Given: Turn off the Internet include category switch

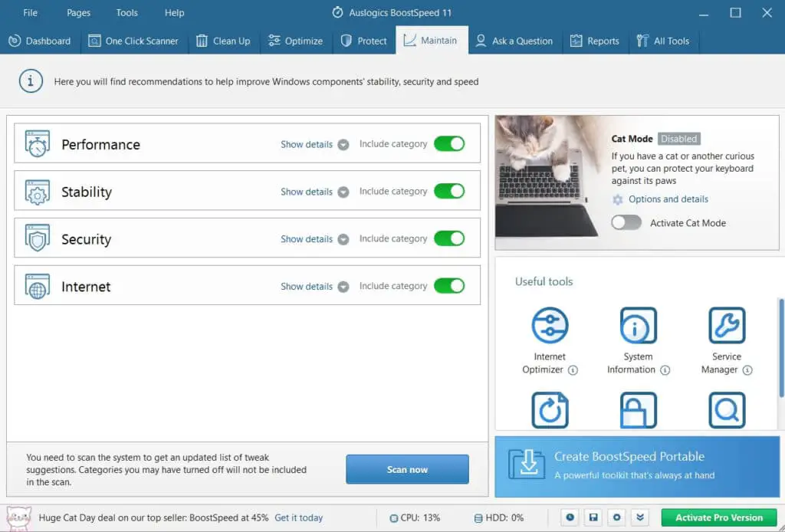Looking at the screenshot, I should point(450,286).
